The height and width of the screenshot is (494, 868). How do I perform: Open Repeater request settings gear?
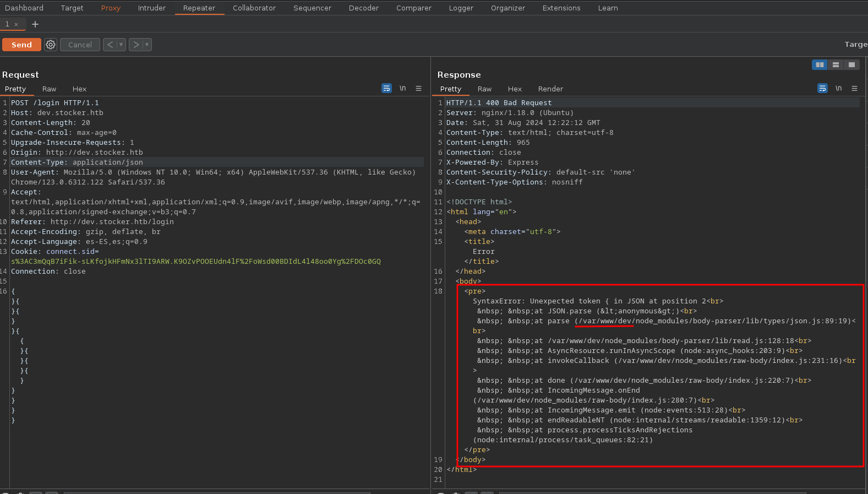click(x=51, y=45)
